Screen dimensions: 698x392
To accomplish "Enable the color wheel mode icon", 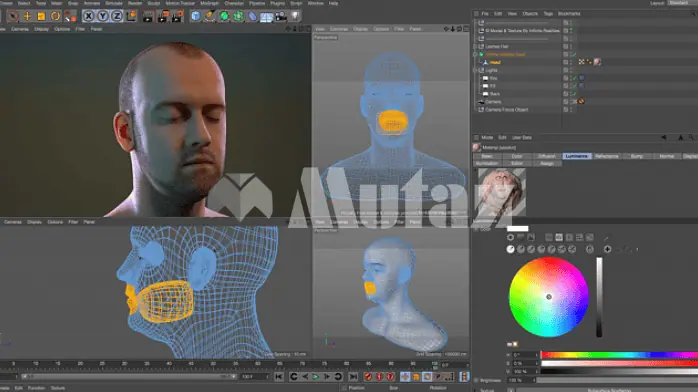I will (x=510, y=238).
